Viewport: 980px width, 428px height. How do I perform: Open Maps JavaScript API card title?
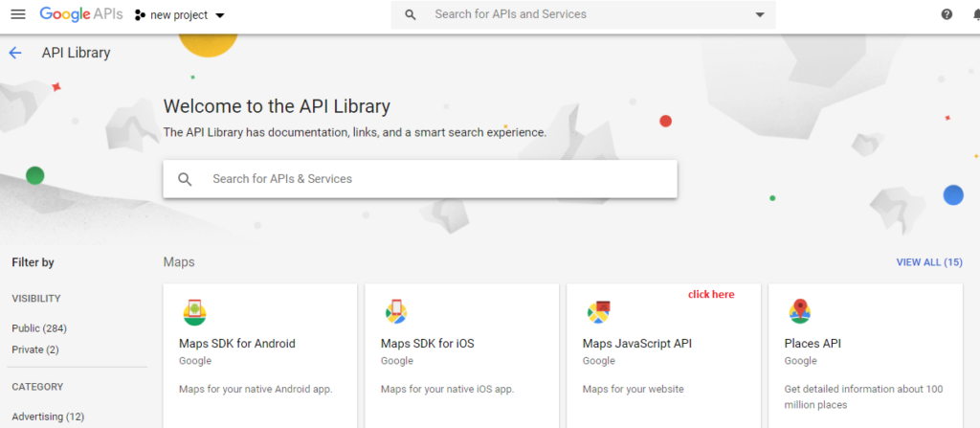636,344
